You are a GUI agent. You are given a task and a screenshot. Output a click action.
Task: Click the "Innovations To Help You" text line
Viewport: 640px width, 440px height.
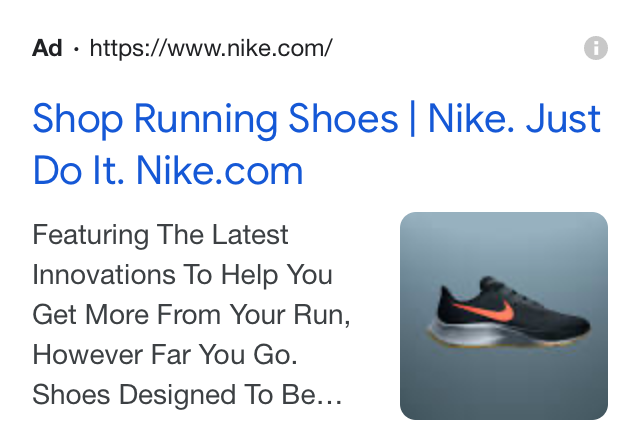click(x=182, y=274)
